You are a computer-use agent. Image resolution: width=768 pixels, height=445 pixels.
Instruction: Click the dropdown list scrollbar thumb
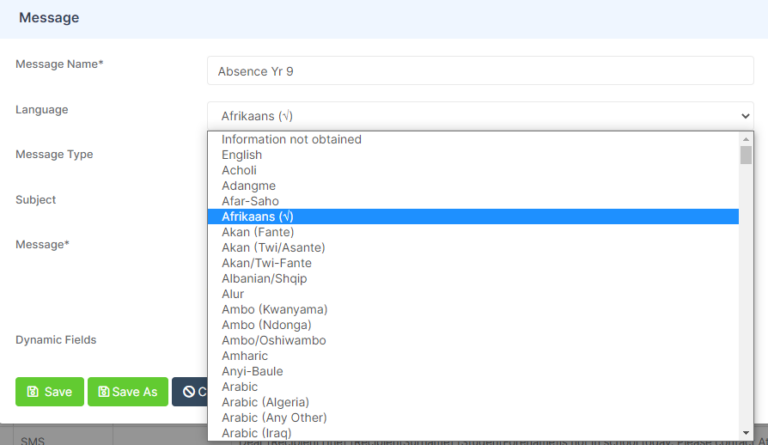[x=746, y=155]
